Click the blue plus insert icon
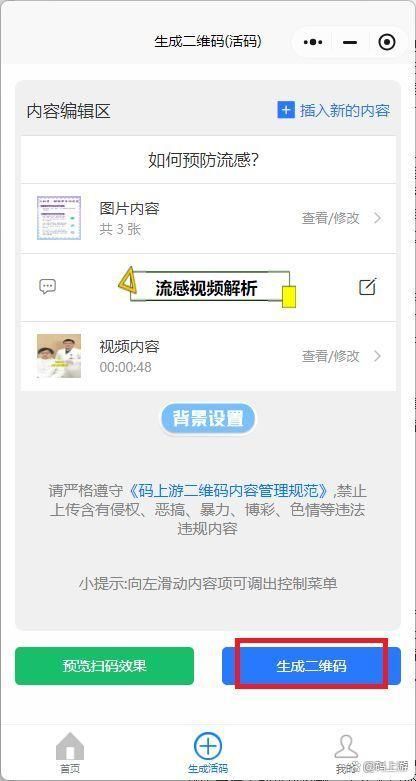The height and width of the screenshot is (781, 416). point(286,110)
